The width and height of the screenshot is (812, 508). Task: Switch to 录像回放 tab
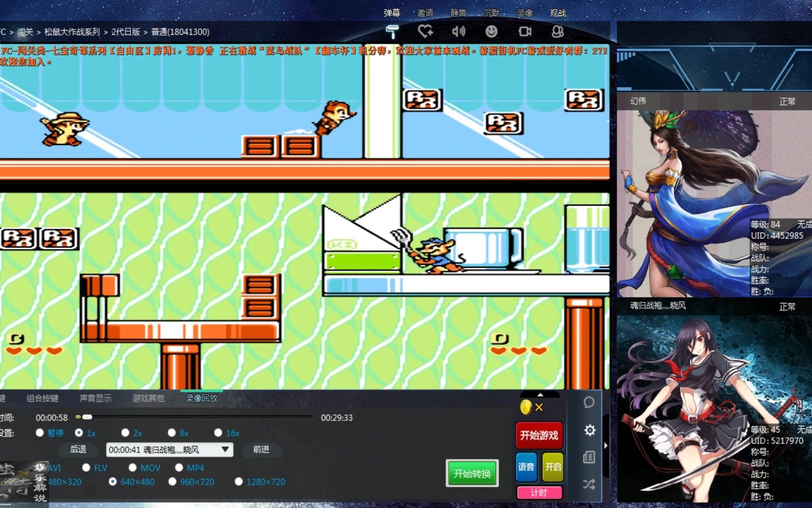coord(202,398)
